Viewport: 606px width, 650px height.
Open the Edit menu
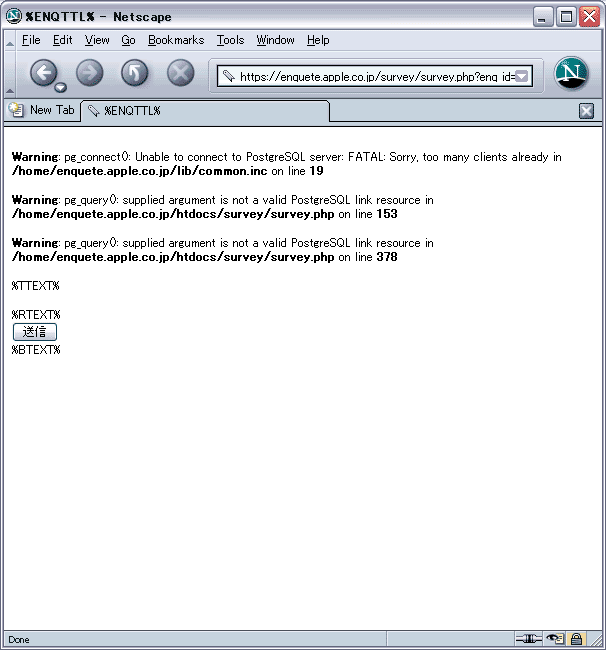click(63, 40)
